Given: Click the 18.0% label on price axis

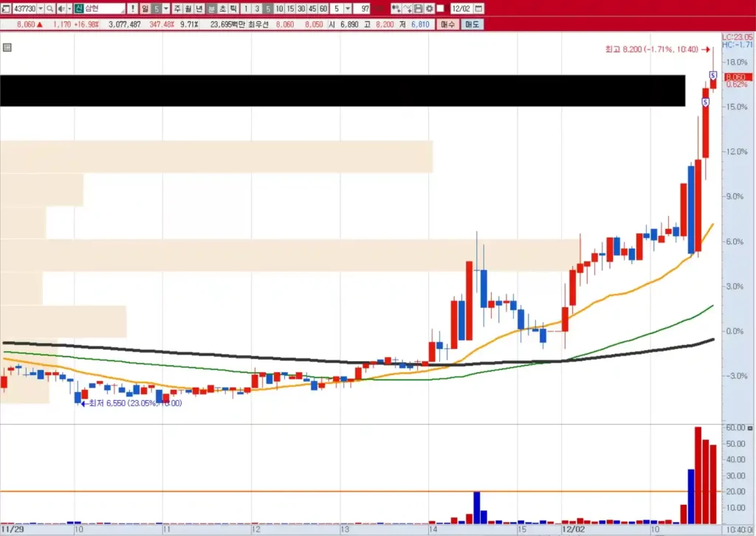Looking at the screenshot, I should (736, 62).
